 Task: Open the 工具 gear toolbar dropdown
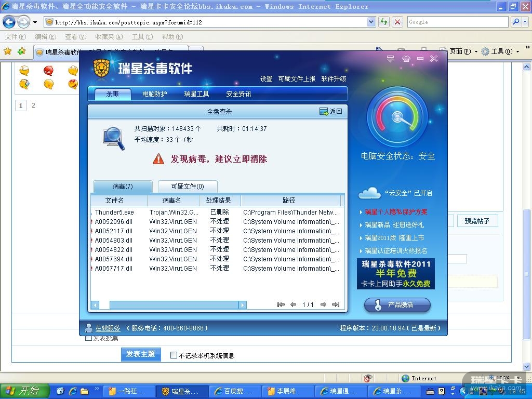click(500, 51)
